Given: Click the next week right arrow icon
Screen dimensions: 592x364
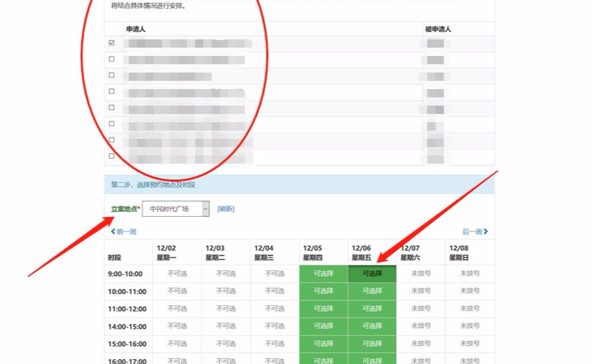Looking at the screenshot, I should 486,232.
